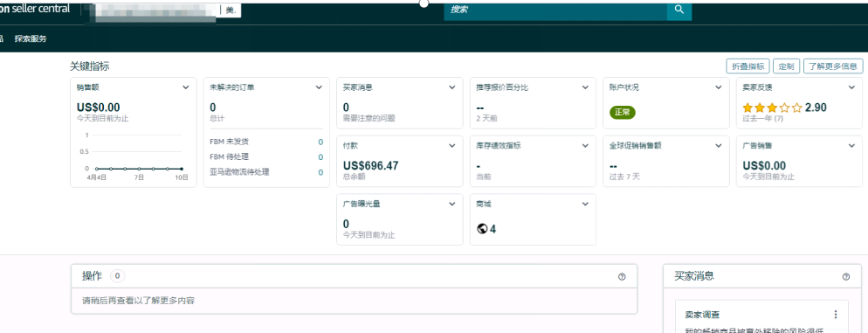The image size is (868, 333).
Task: Click the search magnifier button
Action: (679, 10)
